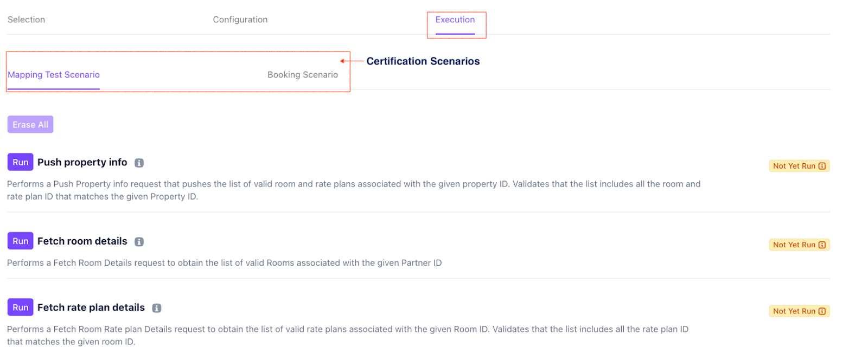868x353 pixels.
Task: Select the Execution tab
Action: 455,20
